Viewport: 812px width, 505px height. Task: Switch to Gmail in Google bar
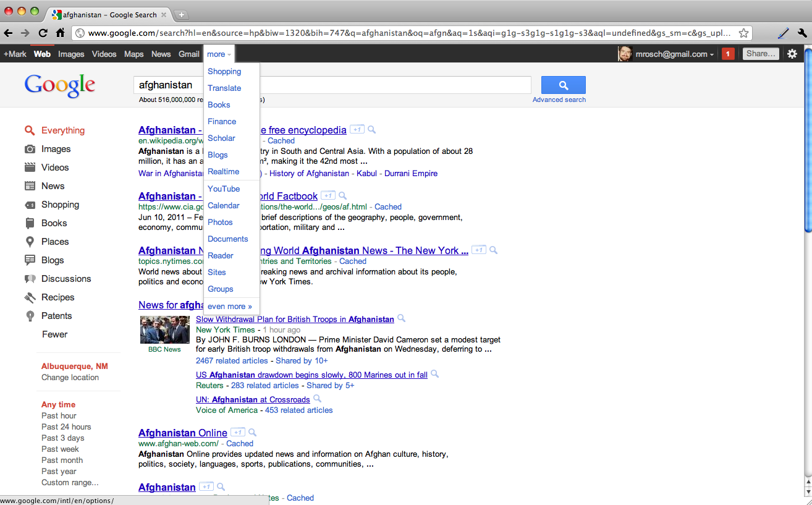tap(189, 54)
